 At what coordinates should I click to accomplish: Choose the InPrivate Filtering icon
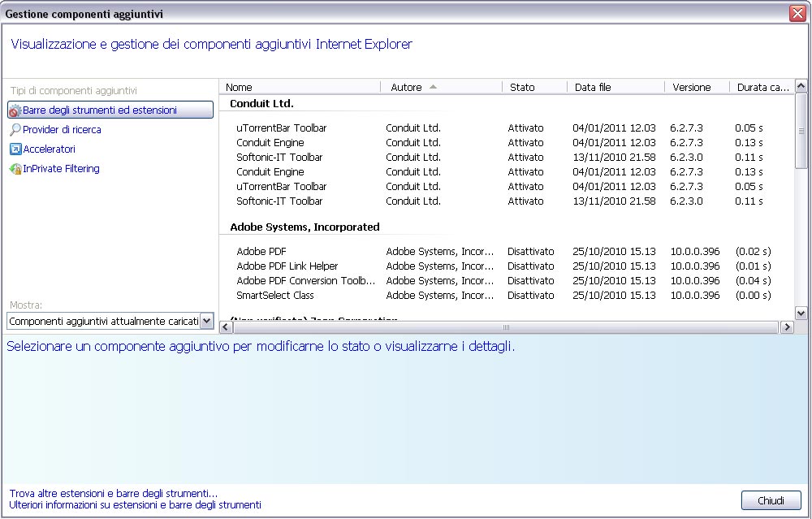pos(15,169)
